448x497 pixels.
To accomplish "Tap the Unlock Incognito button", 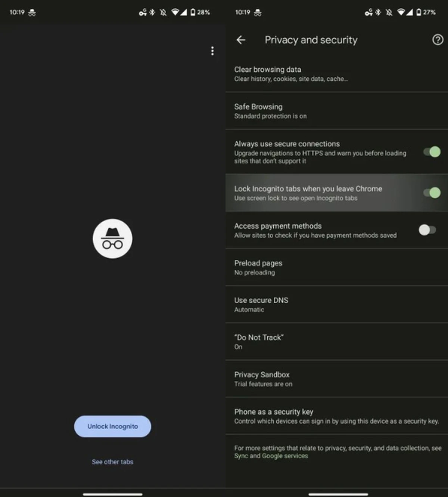I will pyautogui.click(x=113, y=426).
